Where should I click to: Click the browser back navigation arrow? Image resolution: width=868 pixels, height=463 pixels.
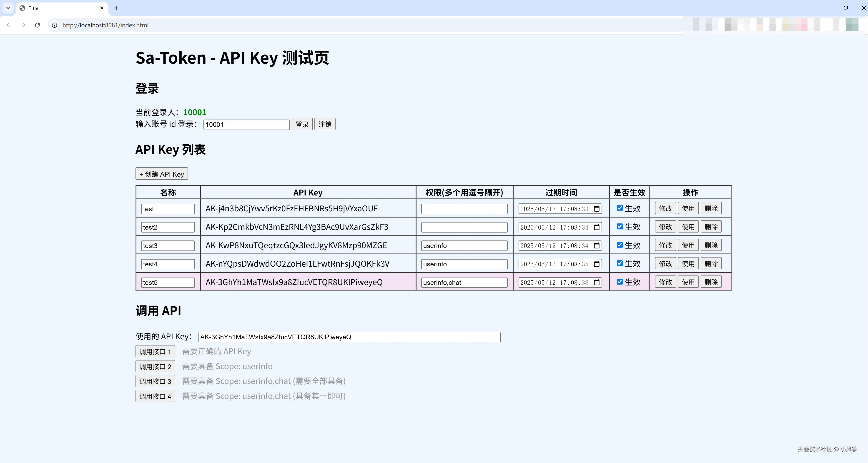[8, 25]
